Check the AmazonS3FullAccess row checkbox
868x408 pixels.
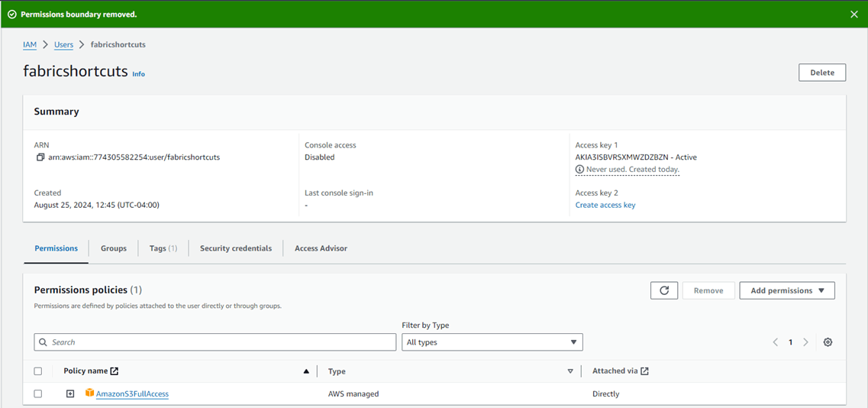coord(38,393)
